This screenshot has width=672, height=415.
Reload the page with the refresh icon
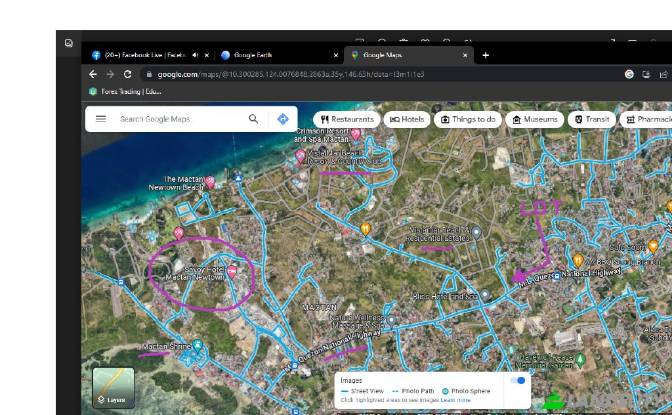click(x=128, y=74)
